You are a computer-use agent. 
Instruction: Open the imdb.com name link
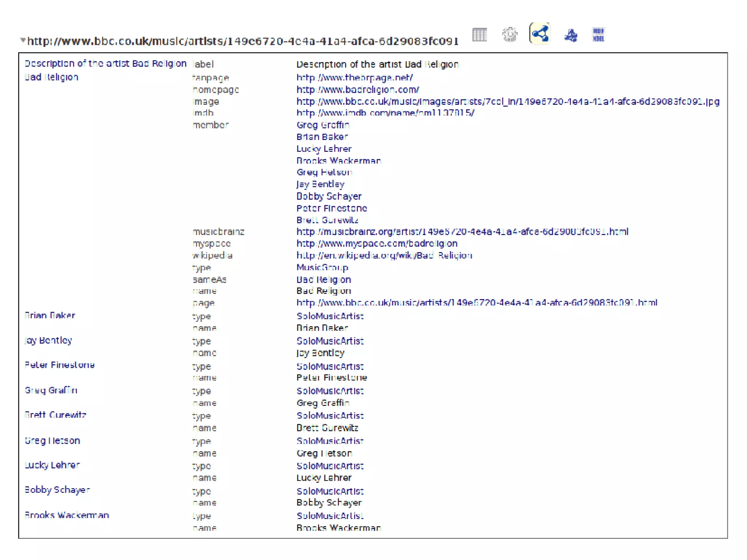click(x=385, y=113)
